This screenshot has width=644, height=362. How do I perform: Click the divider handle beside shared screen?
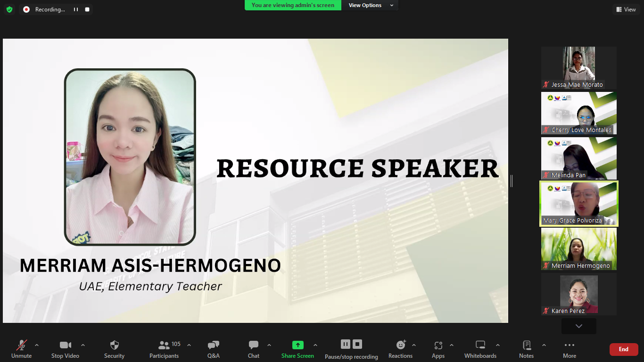click(x=512, y=181)
